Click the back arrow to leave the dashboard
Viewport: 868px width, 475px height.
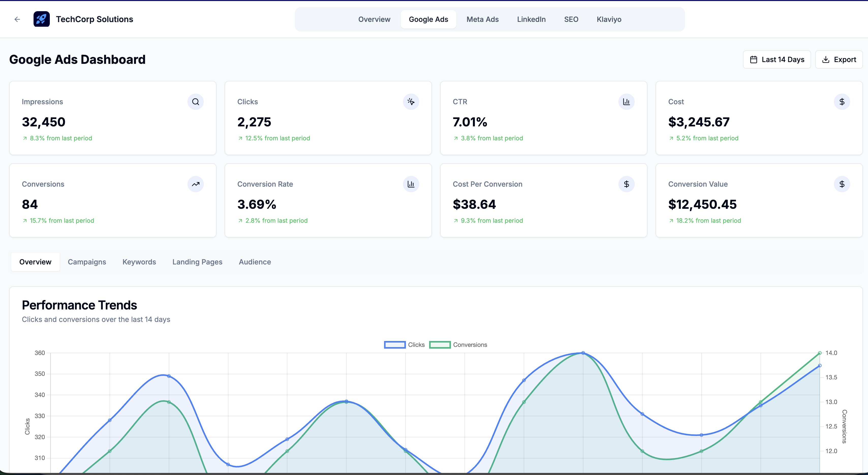[17, 19]
